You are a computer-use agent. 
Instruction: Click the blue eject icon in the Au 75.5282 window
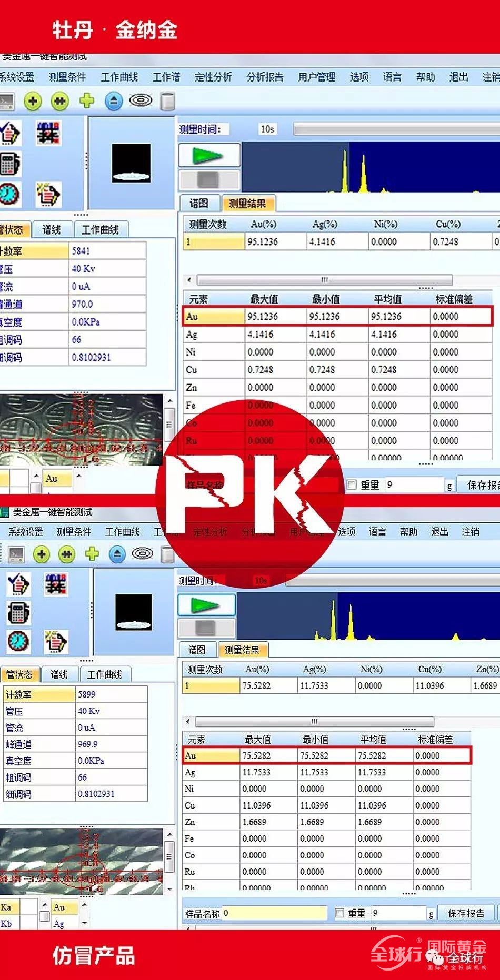pos(117,554)
